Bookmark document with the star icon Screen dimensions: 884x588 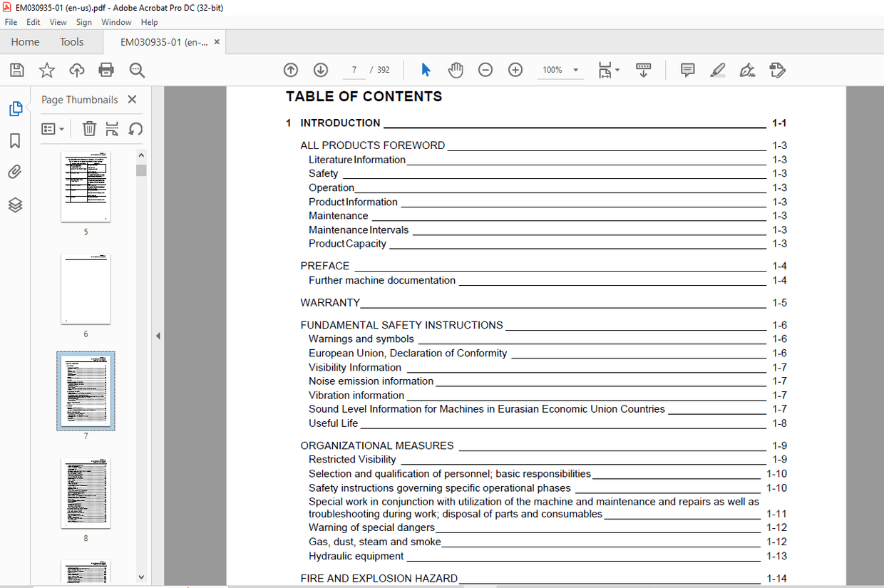coord(47,70)
